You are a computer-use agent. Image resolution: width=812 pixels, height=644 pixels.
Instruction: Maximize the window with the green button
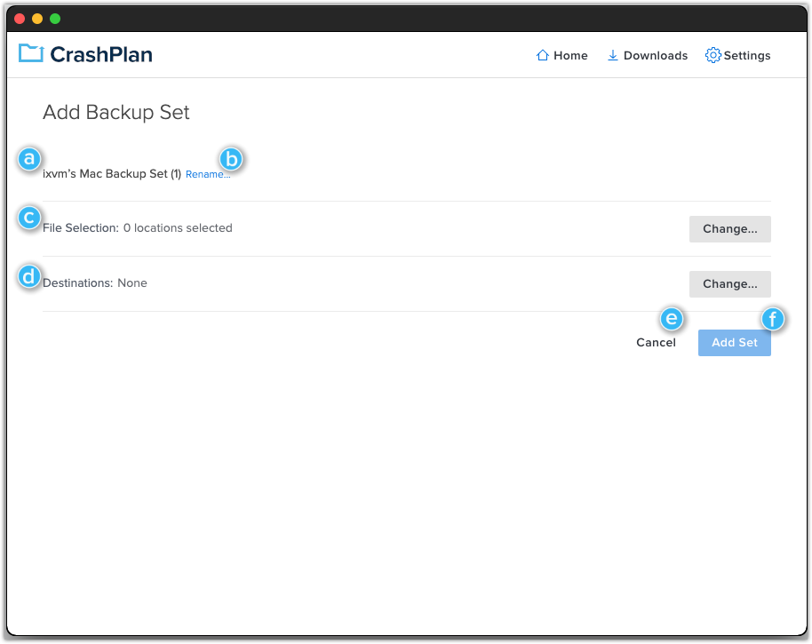[55, 19]
